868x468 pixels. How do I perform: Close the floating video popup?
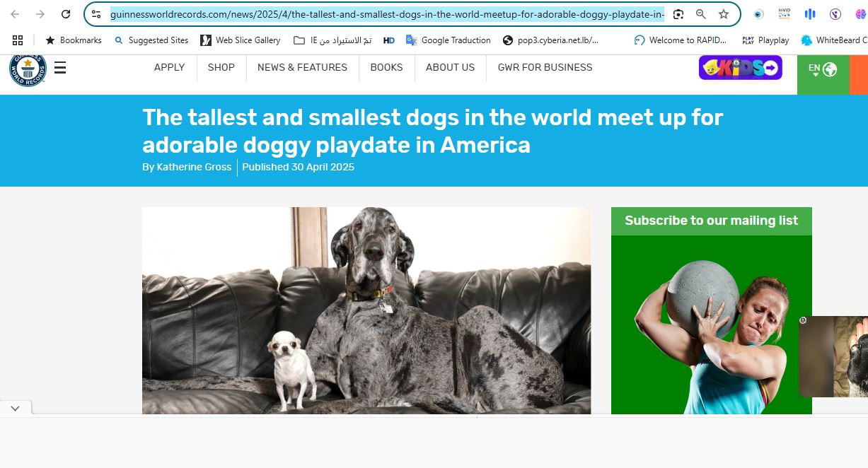pyautogui.click(x=803, y=320)
